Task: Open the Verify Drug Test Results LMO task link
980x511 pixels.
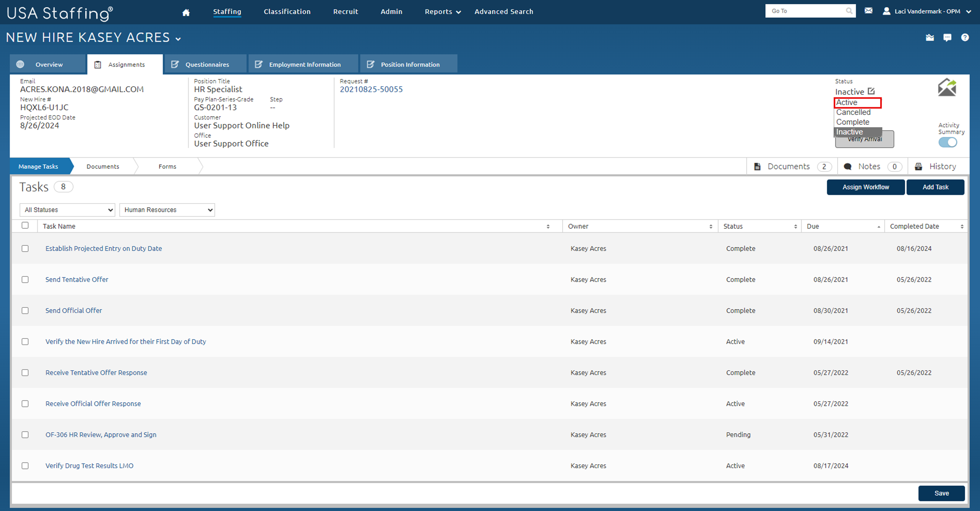Action: [89, 466]
